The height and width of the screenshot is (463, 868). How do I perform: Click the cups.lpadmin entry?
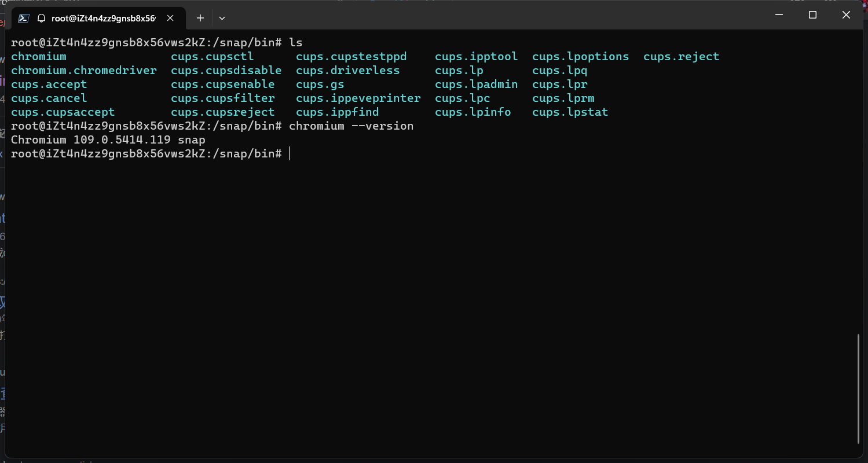[476, 84]
